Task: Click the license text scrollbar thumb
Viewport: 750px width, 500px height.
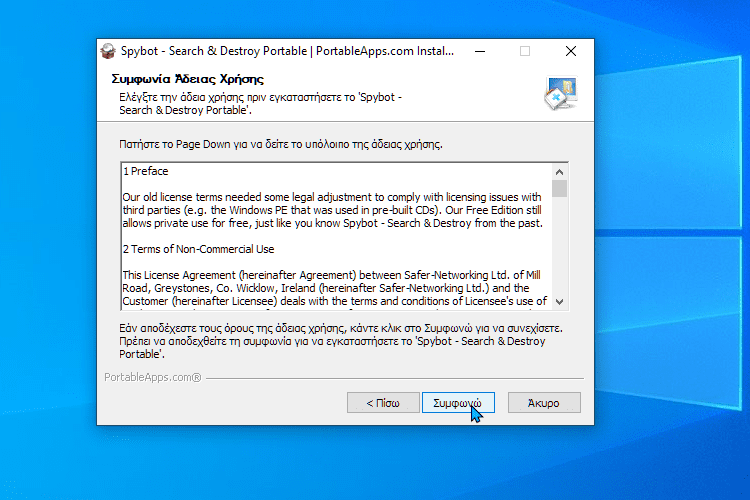Action: coord(559,189)
